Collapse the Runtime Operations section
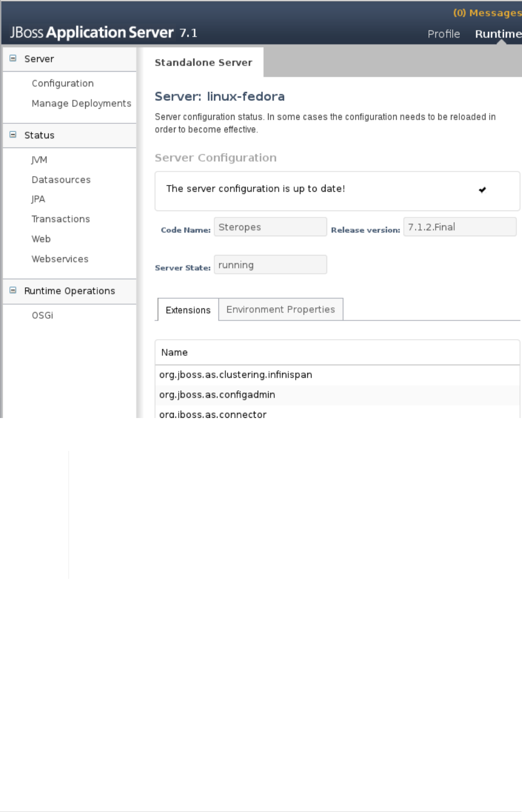 13,291
